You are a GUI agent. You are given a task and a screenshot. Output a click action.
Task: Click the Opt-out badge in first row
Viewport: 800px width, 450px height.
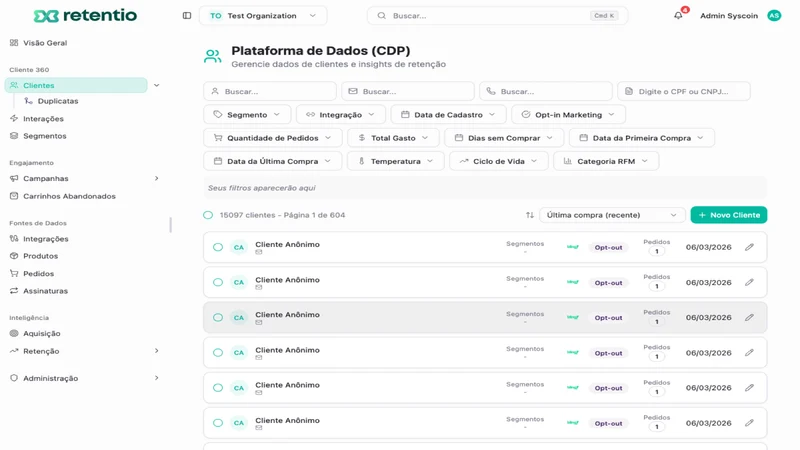(608, 247)
